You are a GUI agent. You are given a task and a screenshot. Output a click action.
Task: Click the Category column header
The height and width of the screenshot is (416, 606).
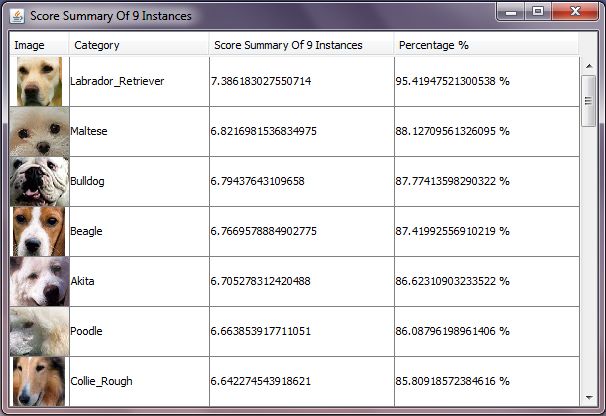coord(138,45)
